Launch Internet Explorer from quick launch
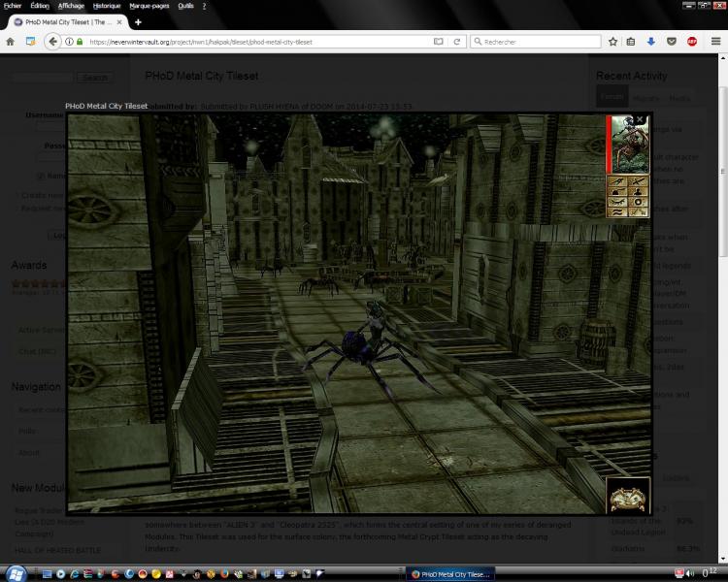728x582 pixels. [x=75, y=574]
